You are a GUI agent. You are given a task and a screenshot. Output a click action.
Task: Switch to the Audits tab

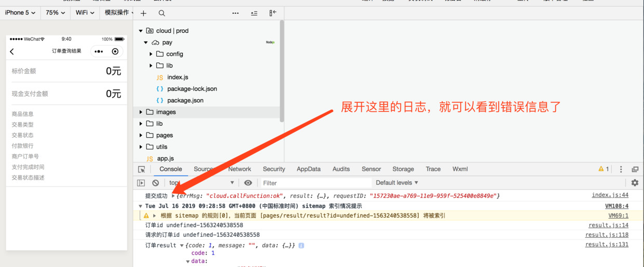[341, 169]
